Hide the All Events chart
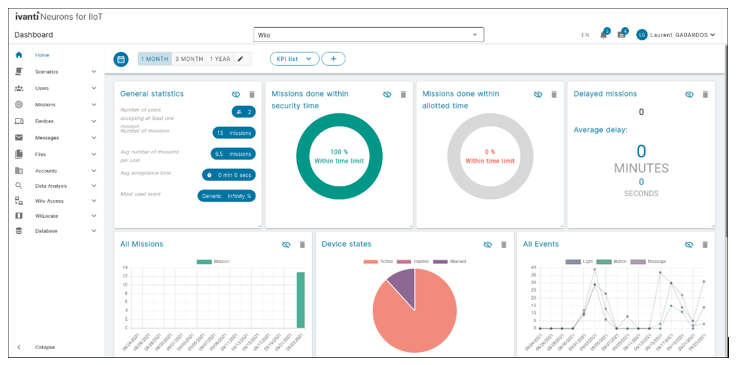The width and height of the screenshot is (738, 365). (x=689, y=245)
